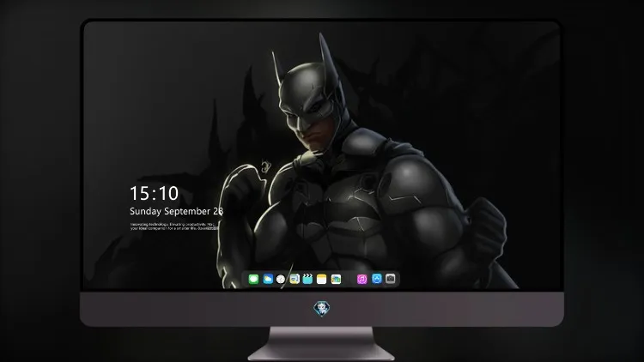Viewport: 644px width, 362px height.
Task: Click the Sunday September date text
Action: point(177,211)
